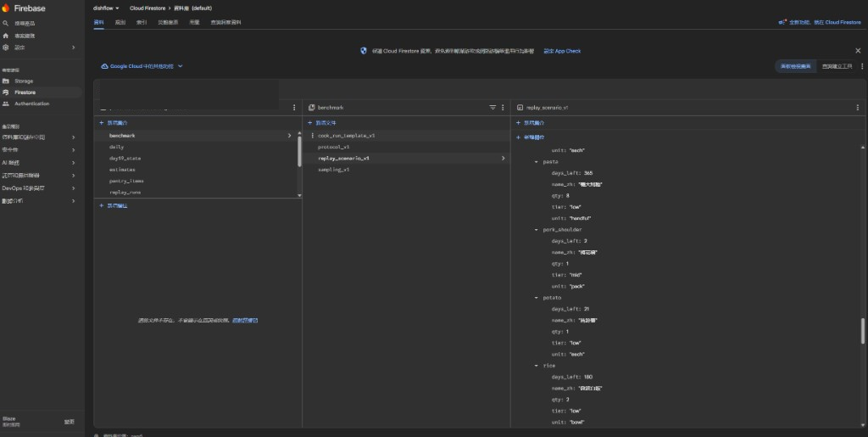Select the panel view toggle button

tap(795, 66)
